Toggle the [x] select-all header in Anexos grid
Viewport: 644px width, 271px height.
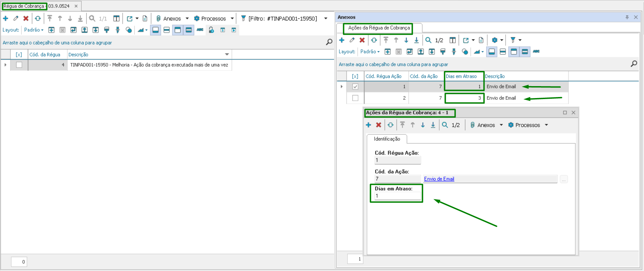[355, 76]
